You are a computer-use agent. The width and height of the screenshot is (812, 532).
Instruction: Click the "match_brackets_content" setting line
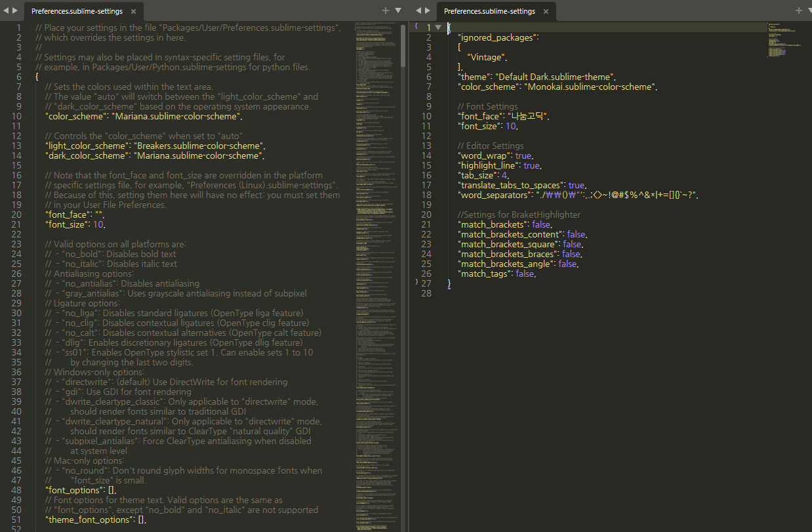coord(522,234)
